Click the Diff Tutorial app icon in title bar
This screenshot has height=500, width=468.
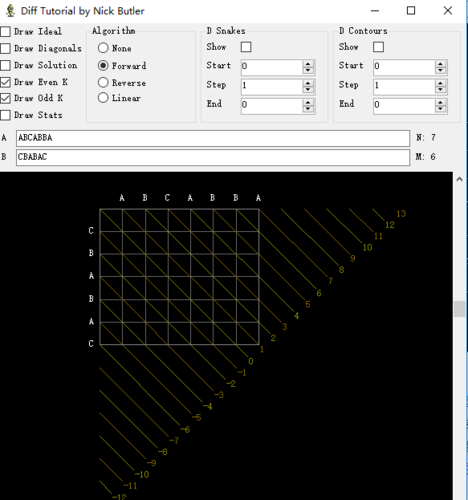click(x=10, y=11)
